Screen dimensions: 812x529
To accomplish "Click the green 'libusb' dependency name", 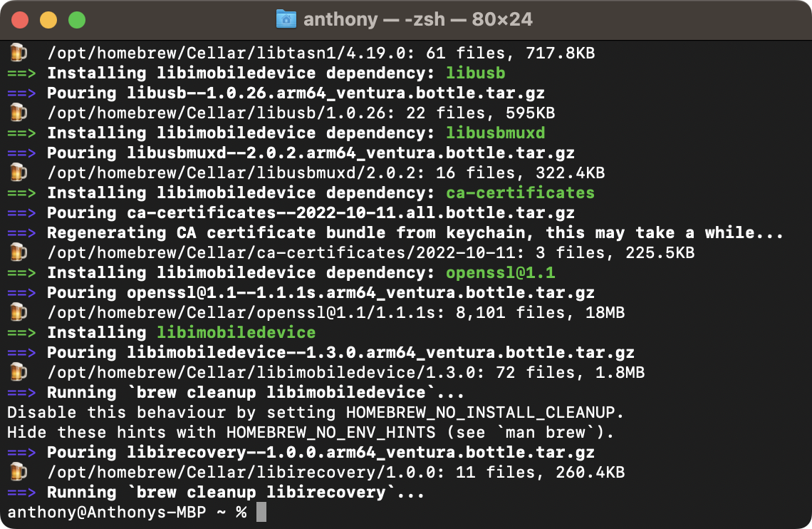I will (x=476, y=73).
